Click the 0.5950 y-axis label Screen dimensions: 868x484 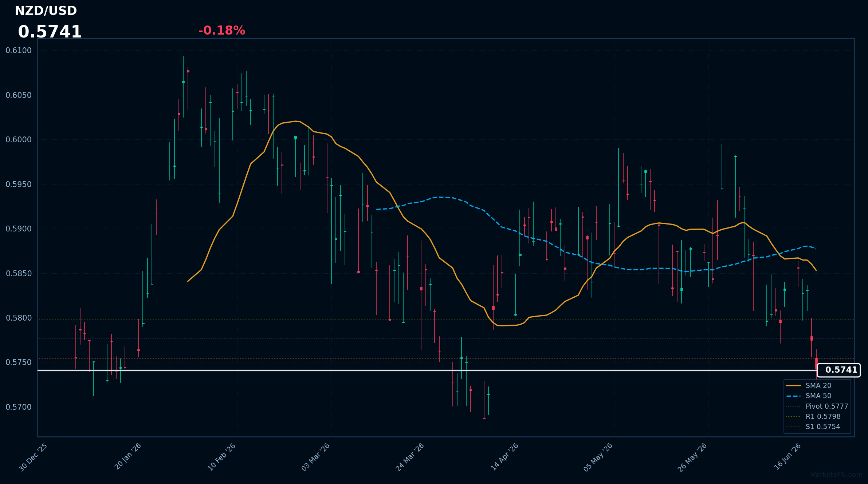[x=19, y=185]
